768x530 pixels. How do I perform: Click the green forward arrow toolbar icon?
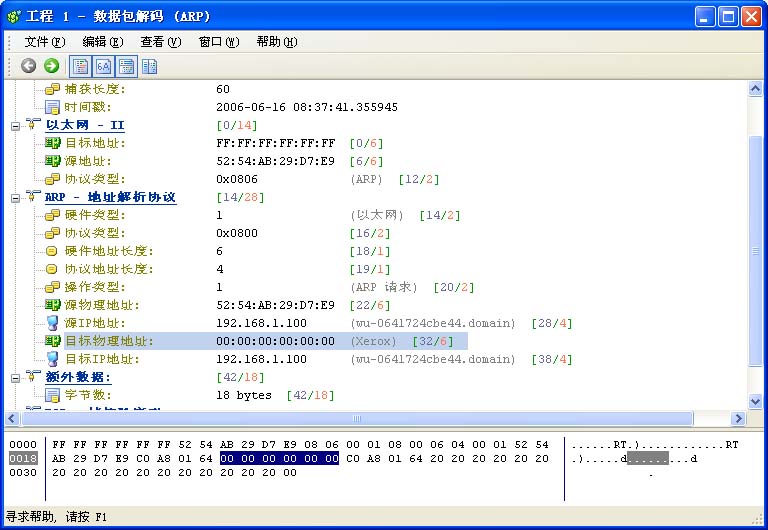click(x=51, y=66)
